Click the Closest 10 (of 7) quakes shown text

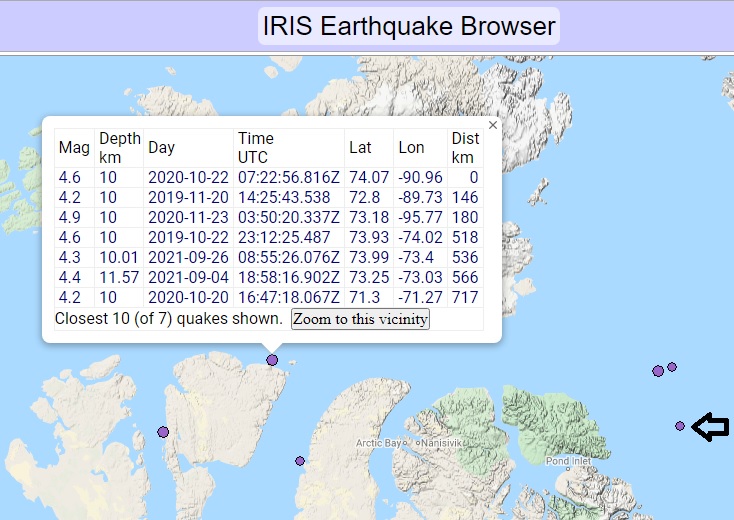[169, 319]
